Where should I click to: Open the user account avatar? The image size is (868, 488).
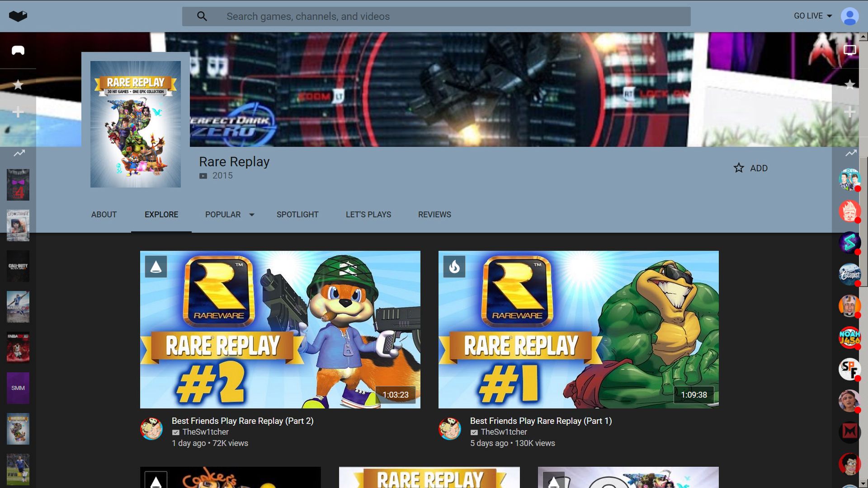pyautogui.click(x=849, y=16)
